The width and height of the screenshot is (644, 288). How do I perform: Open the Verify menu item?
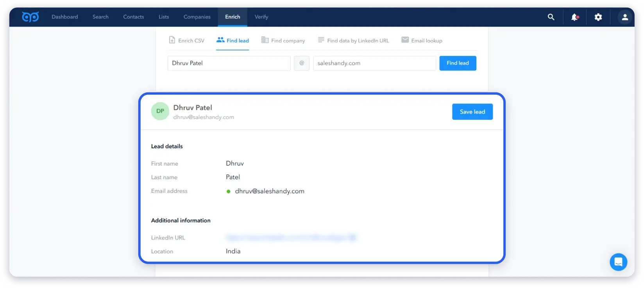pyautogui.click(x=261, y=17)
